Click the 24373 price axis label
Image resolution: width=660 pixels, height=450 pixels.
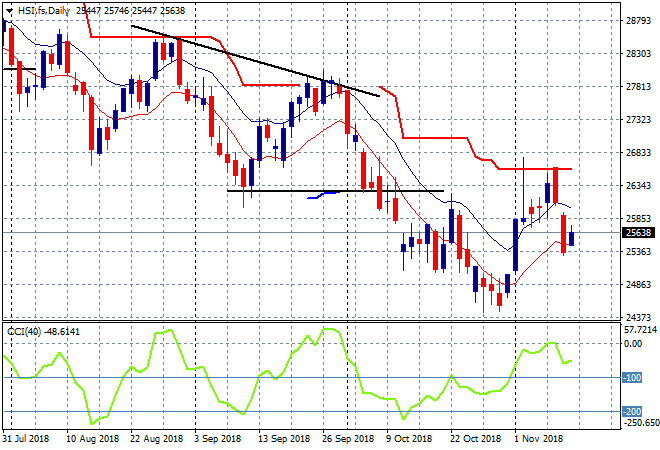[638, 317]
